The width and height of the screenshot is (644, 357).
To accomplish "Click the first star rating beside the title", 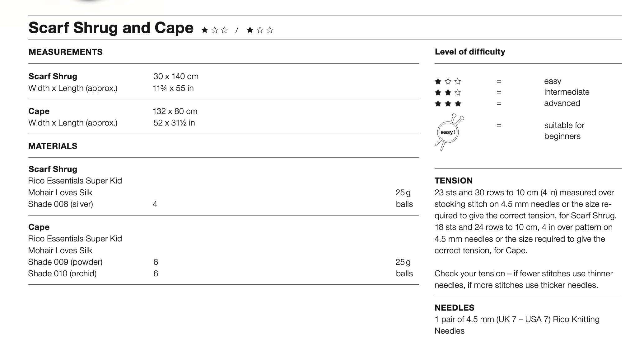I will click(214, 30).
